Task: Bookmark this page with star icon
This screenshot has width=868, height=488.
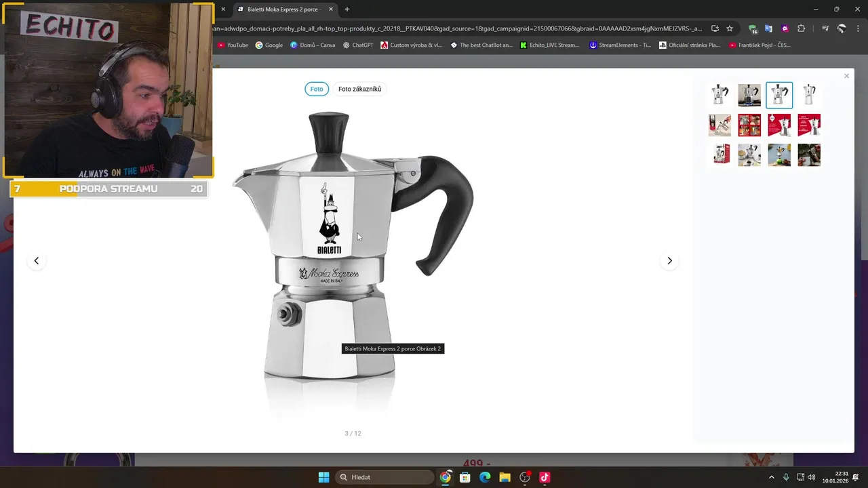Action: click(x=730, y=28)
